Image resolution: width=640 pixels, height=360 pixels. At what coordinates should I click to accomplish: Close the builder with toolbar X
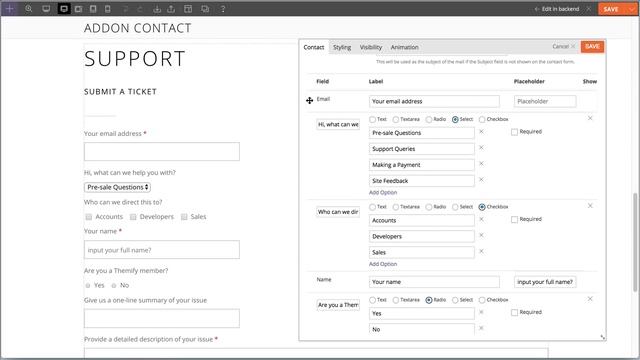point(589,9)
